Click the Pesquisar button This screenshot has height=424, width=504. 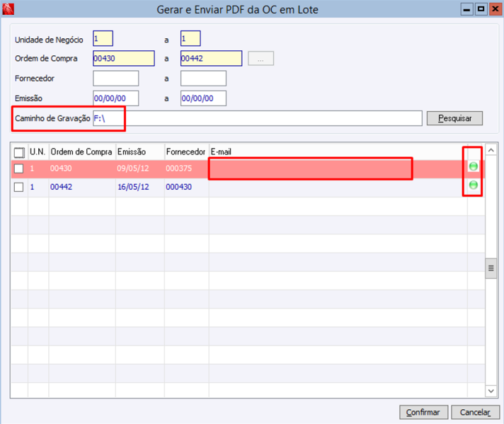click(454, 118)
